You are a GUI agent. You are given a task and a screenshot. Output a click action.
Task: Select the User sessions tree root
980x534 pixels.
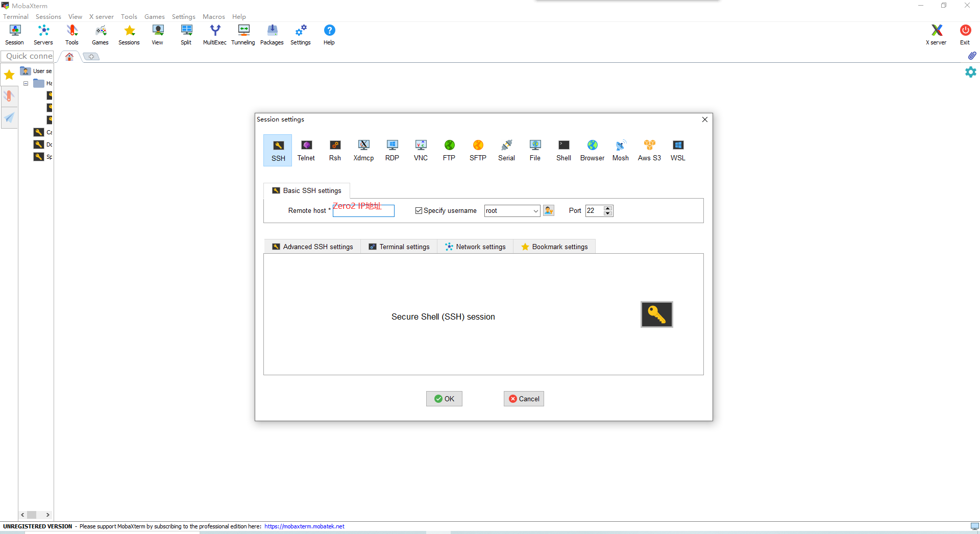[36, 71]
